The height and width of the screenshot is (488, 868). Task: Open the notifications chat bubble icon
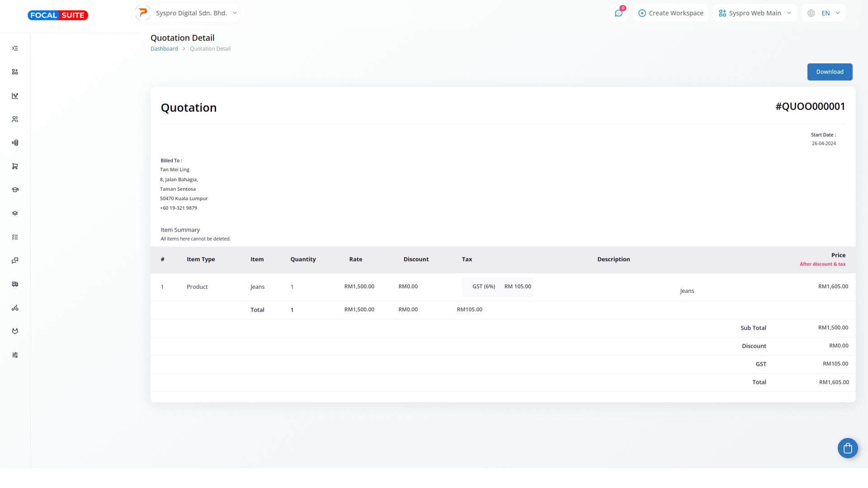tap(618, 13)
